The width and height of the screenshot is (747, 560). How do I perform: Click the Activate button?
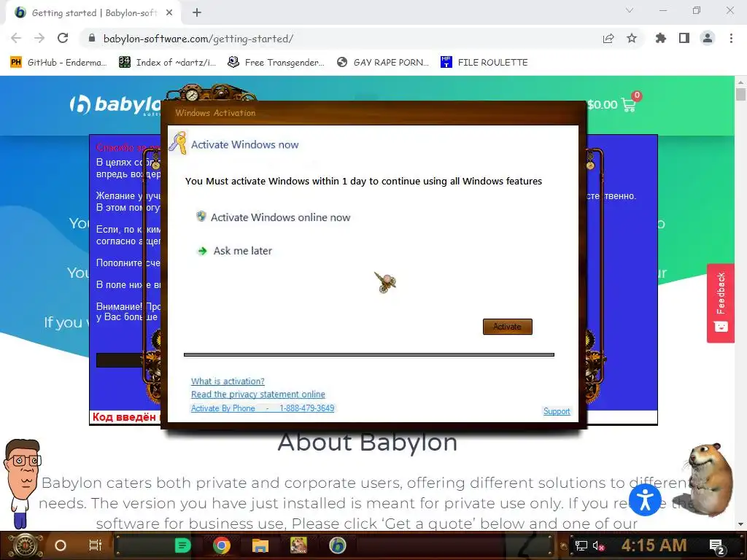[508, 327]
